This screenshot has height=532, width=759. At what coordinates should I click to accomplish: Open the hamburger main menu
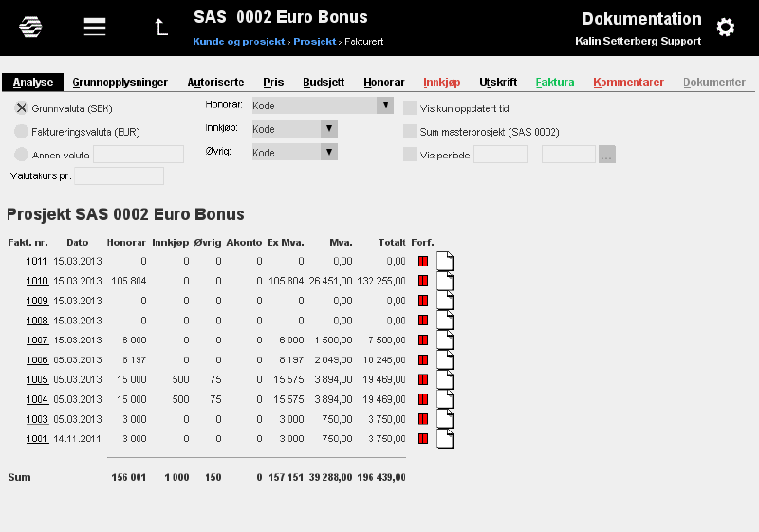94,27
